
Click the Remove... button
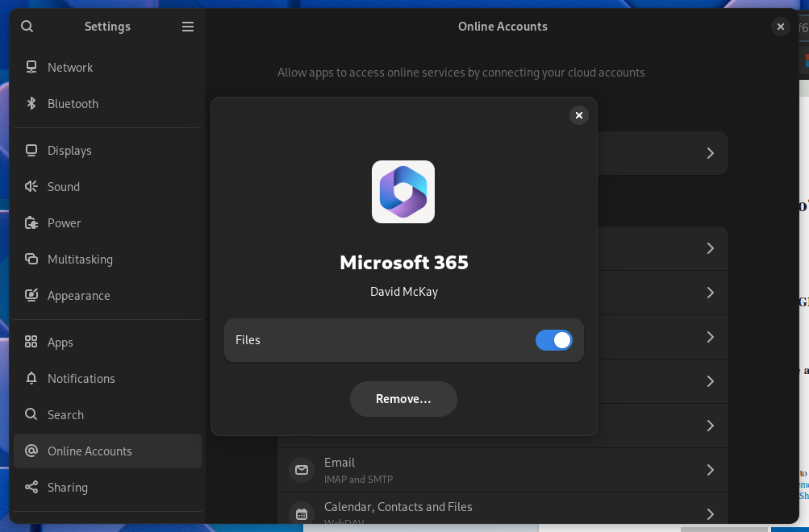click(x=403, y=399)
